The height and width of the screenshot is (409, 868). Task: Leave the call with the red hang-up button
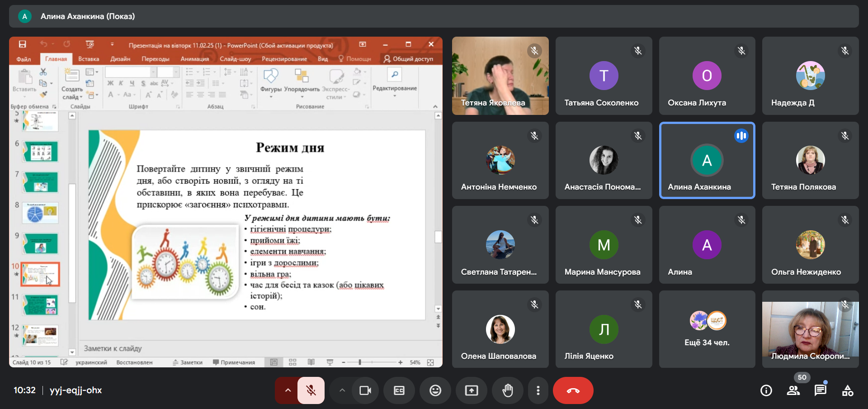click(573, 390)
